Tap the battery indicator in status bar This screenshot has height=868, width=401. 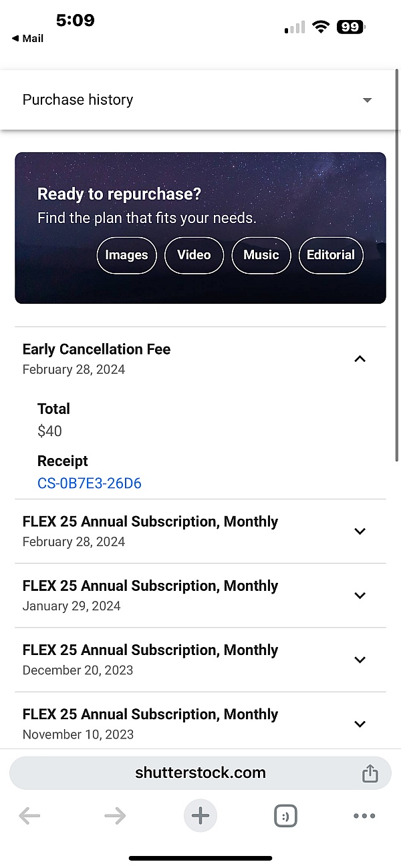351,27
